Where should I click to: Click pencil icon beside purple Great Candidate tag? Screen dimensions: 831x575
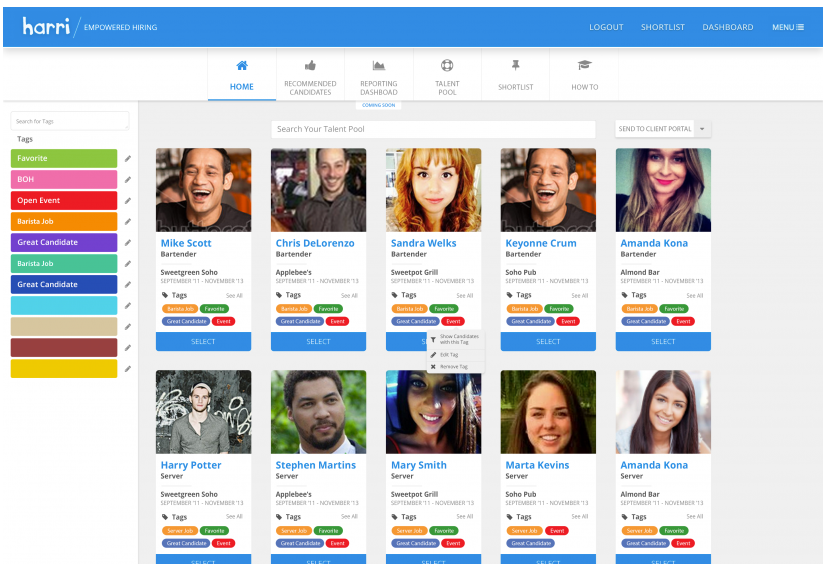tap(128, 243)
